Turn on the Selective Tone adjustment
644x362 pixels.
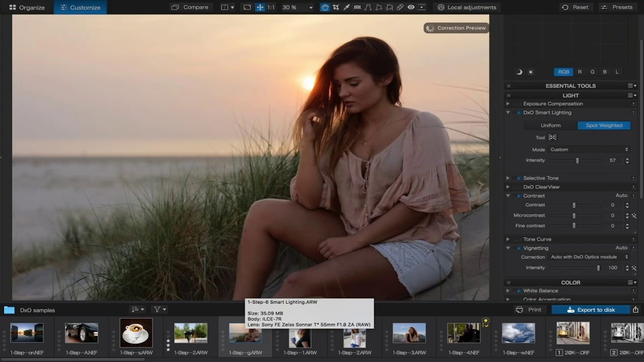tap(518, 178)
